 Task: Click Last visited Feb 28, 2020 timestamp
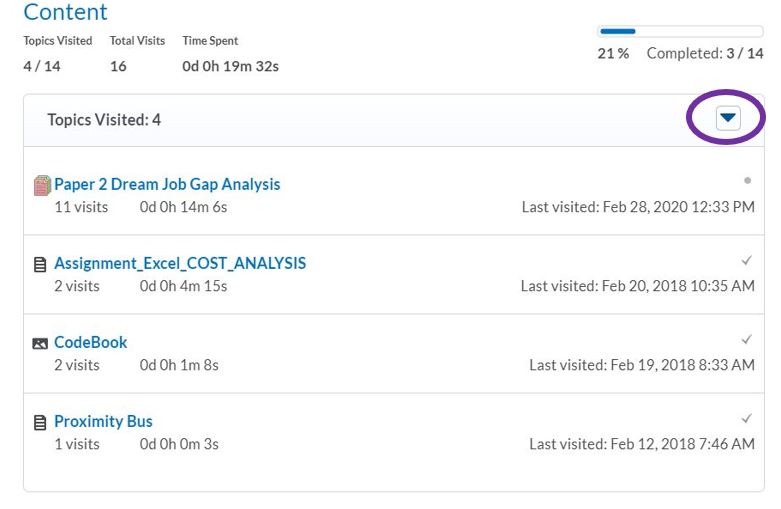pyautogui.click(x=638, y=207)
